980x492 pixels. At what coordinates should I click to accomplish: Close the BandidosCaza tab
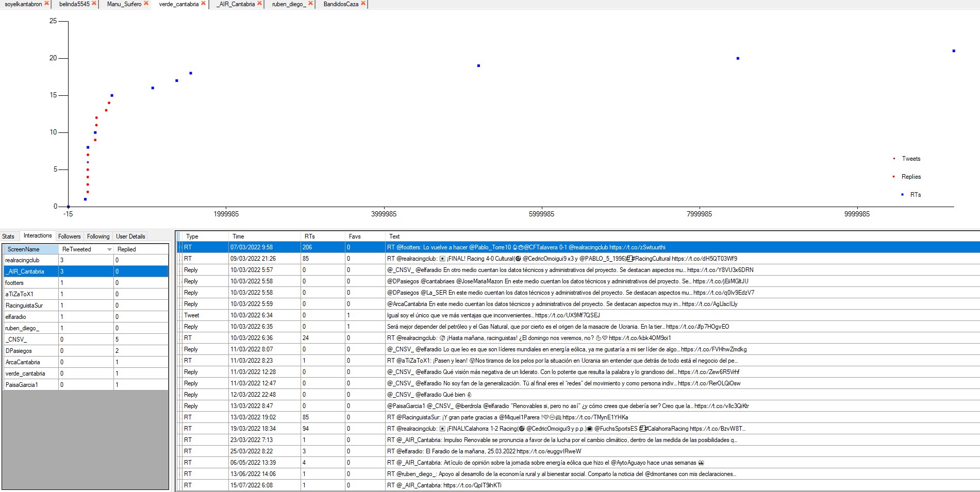tap(363, 3)
